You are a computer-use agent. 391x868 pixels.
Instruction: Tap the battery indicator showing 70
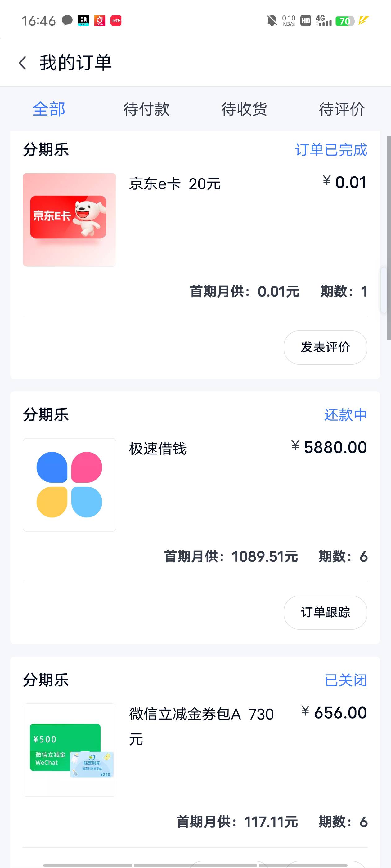[345, 21]
